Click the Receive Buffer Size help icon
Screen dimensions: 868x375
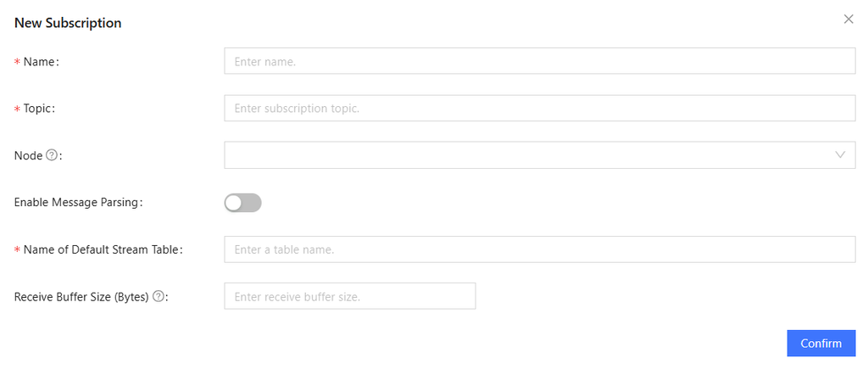[159, 296]
